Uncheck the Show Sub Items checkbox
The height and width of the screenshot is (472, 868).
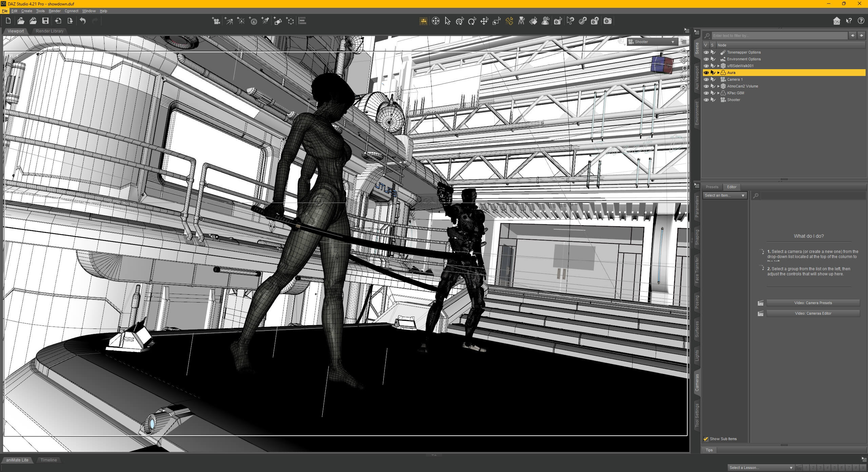(706, 439)
